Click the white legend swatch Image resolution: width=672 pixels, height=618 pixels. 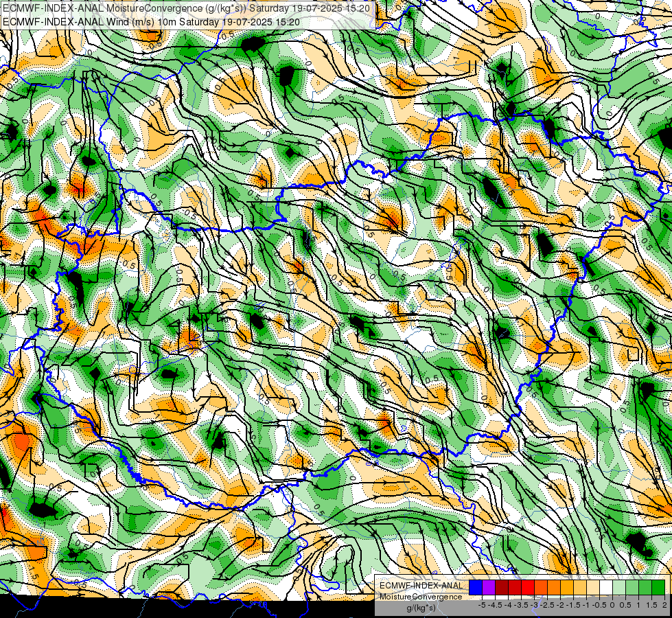(606, 587)
